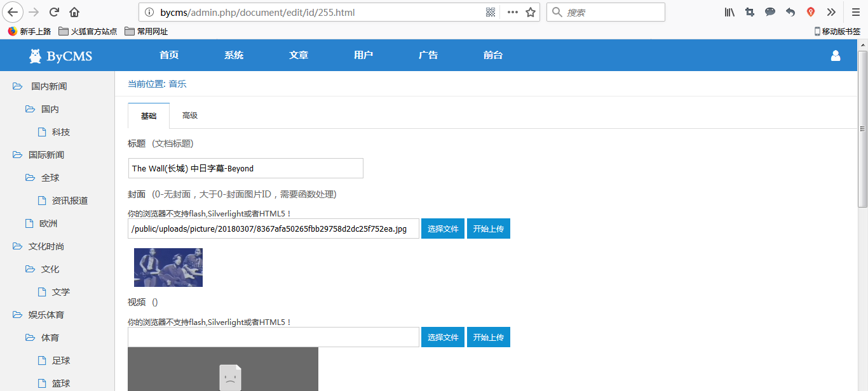Click the QR code icon in address bar
Image resolution: width=868 pixels, height=391 pixels.
pyautogui.click(x=491, y=12)
